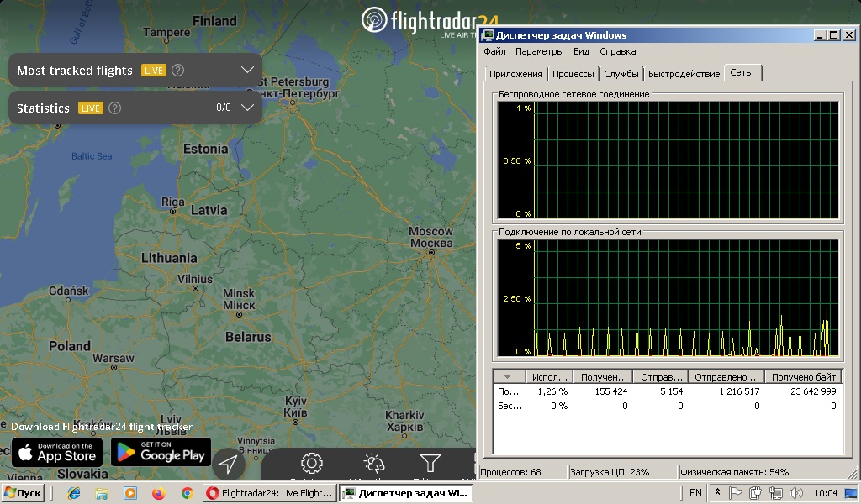Show hidden tray icons arrow

[x=717, y=493]
